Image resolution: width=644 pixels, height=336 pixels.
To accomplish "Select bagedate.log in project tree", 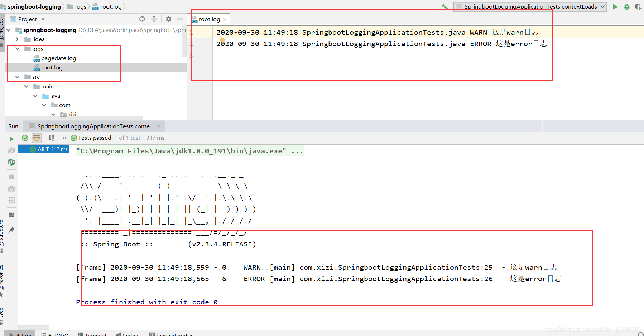I will tap(58, 58).
